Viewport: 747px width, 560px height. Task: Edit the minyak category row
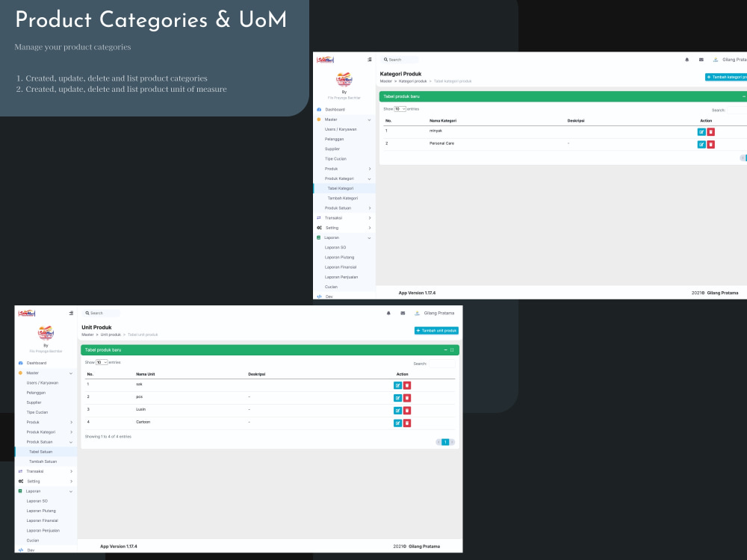[701, 132]
